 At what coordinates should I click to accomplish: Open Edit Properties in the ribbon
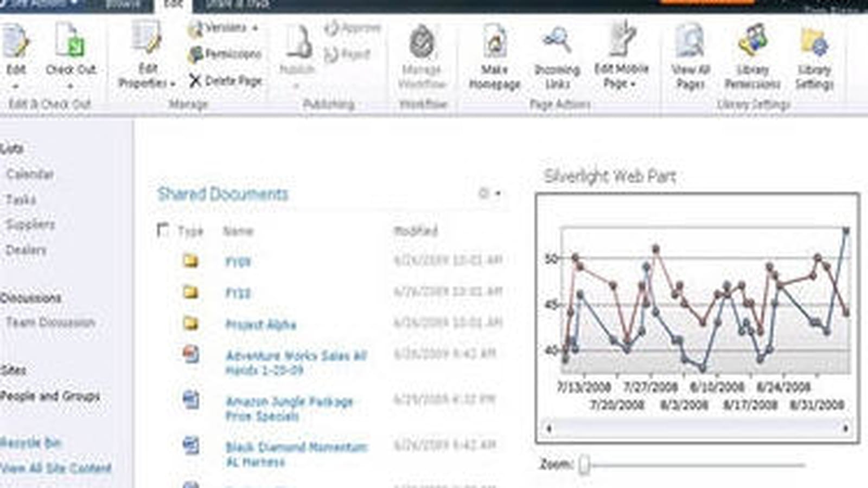click(x=148, y=54)
